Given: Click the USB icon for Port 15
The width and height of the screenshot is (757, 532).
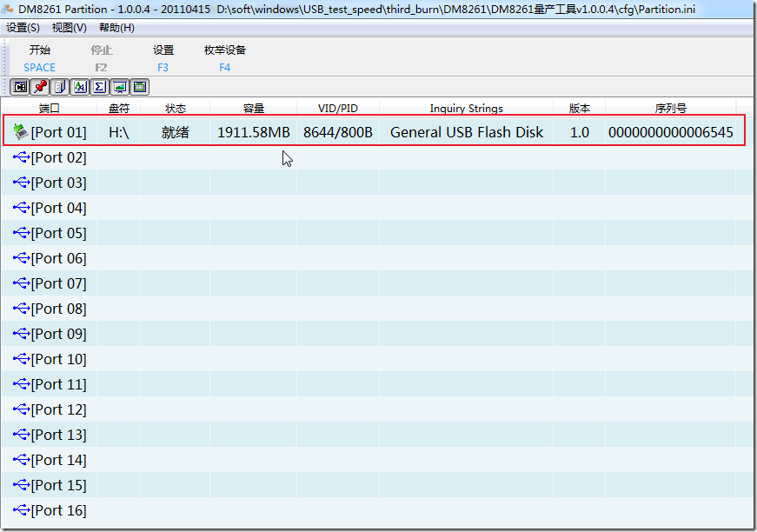Looking at the screenshot, I should coord(21,485).
